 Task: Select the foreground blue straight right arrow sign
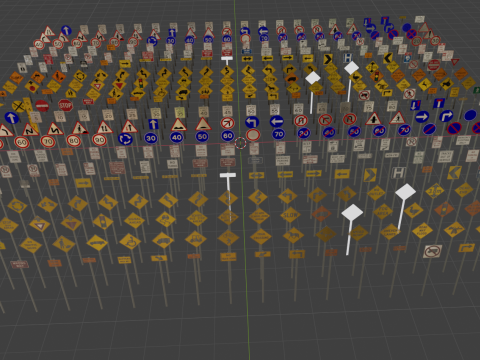(422, 117)
